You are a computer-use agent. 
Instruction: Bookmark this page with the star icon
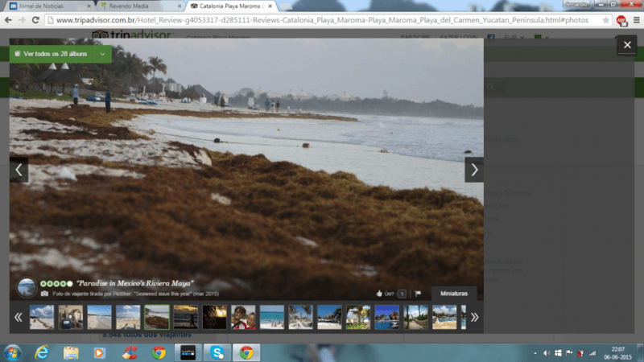(605, 20)
